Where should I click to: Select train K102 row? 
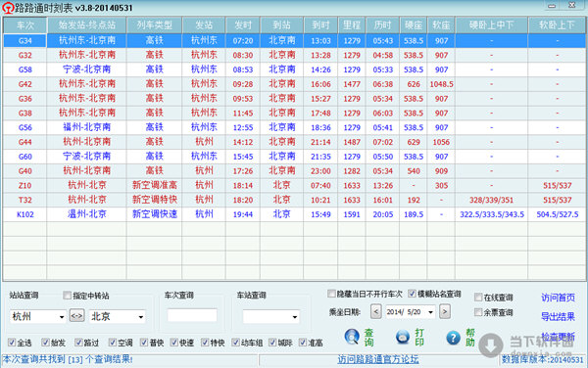tap(294, 214)
